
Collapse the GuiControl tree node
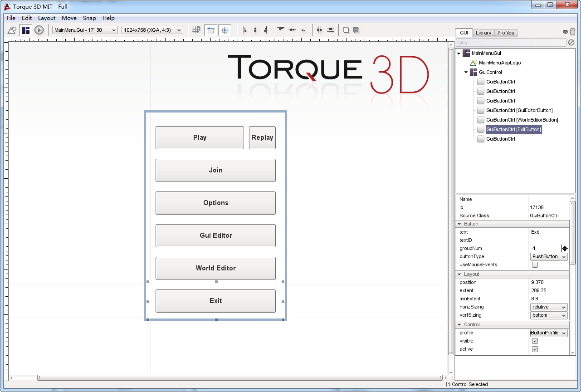click(466, 72)
